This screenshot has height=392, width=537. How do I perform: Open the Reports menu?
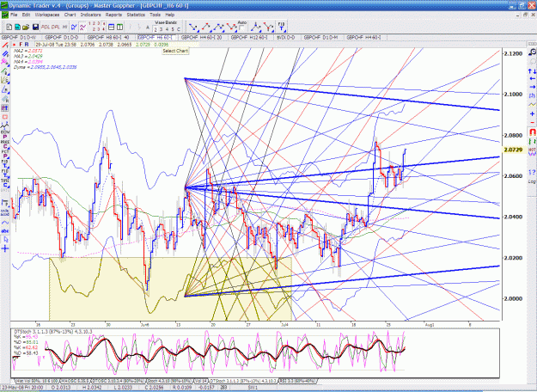coord(113,15)
